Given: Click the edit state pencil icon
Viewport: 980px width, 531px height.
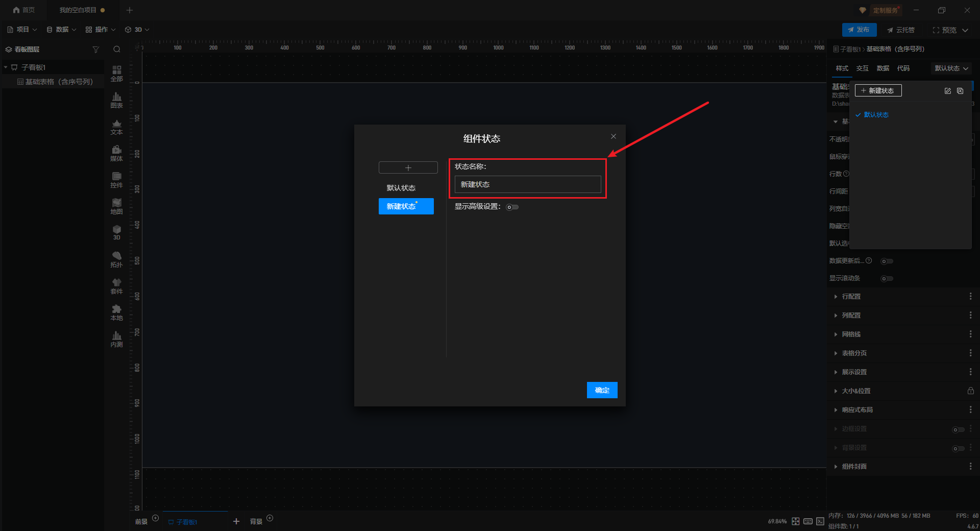Looking at the screenshot, I should (947, 91).
